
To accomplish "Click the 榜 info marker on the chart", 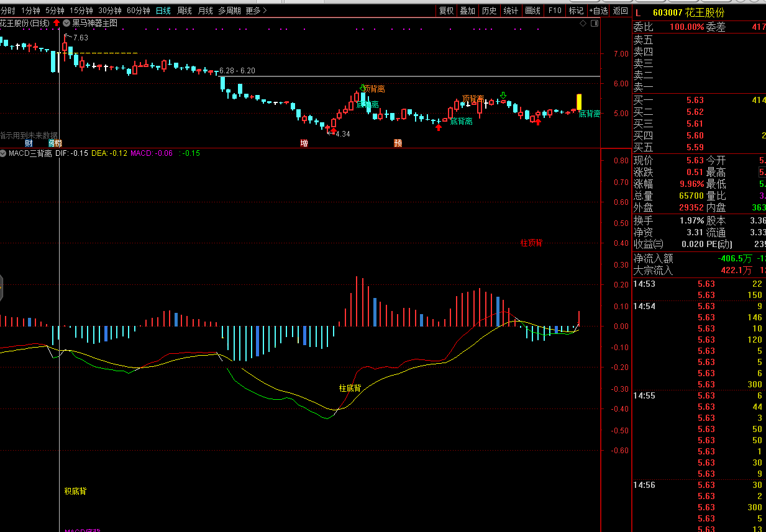I will coord(58,143).
